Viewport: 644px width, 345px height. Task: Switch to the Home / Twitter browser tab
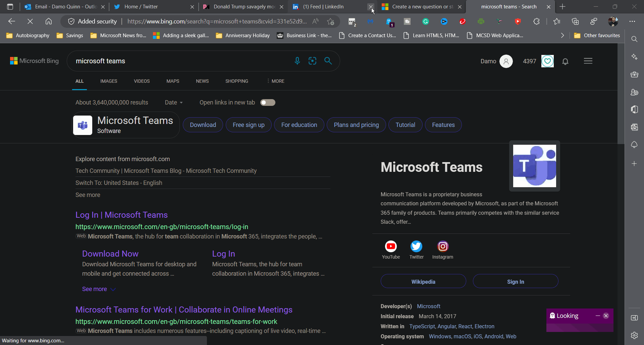pos(154,7)
